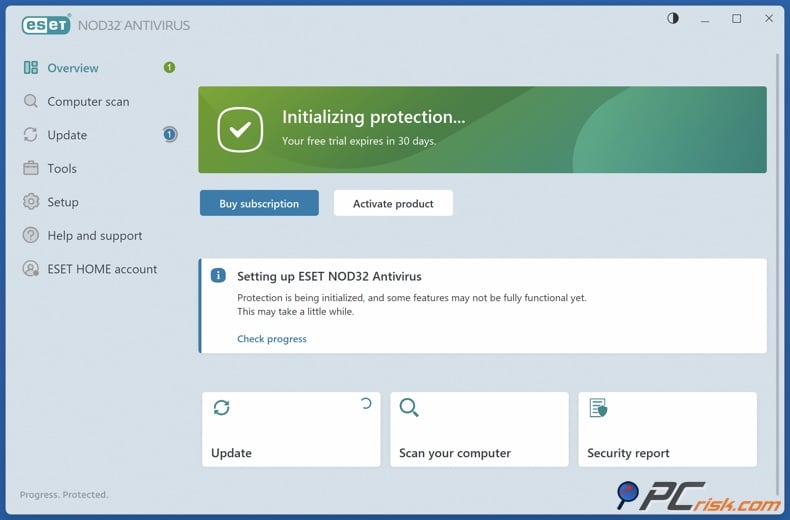Viewport: 790px width, 520px height.
Task: Click the Security report document icon
Action: pyautogui.click(x=598, y=408)
